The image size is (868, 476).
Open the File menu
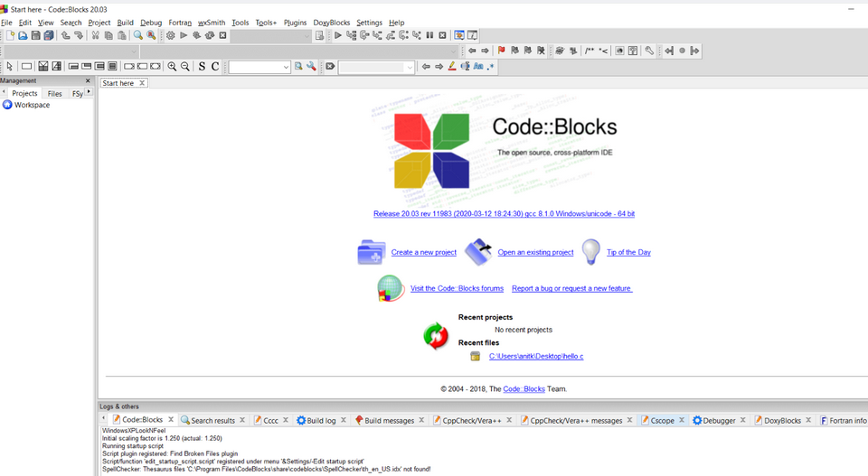pos(6,23)
